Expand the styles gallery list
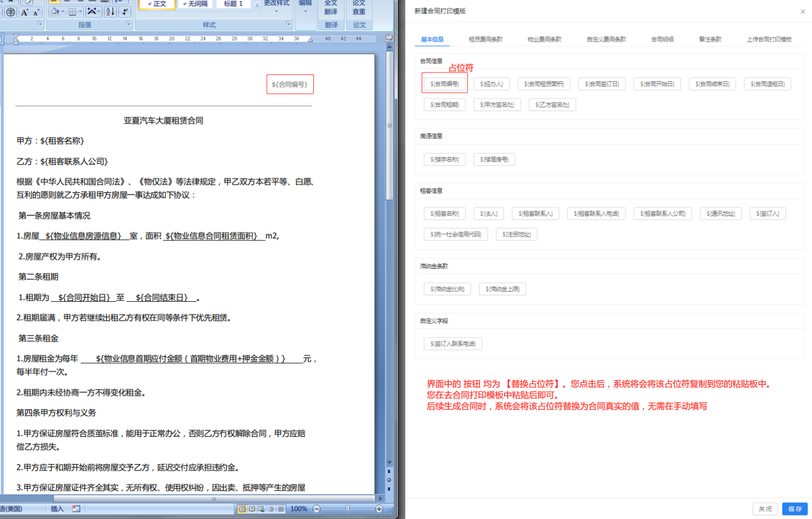This screenshot has height=519, width=812. pyautogui.click(x=257, y=5)
